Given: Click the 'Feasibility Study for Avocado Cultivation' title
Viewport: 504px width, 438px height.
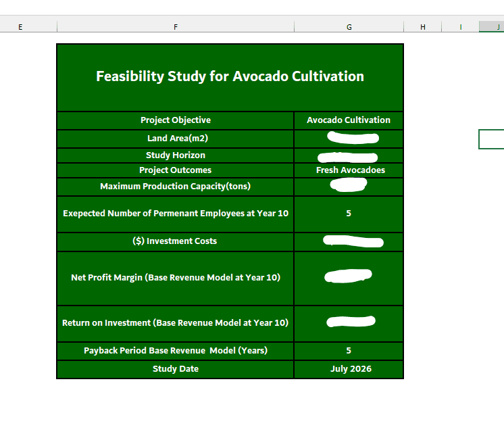Looking at the screenshot, I should coord(230,77).
